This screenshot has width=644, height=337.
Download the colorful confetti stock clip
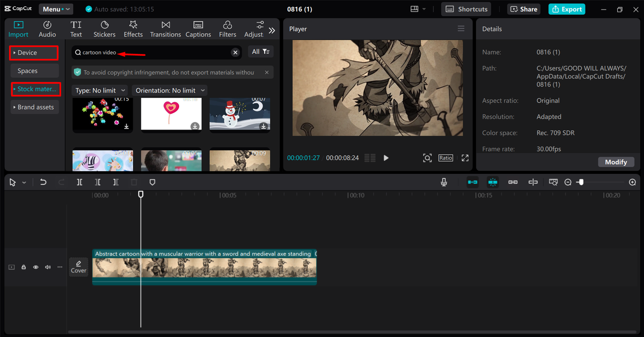[x=127, y=126]
